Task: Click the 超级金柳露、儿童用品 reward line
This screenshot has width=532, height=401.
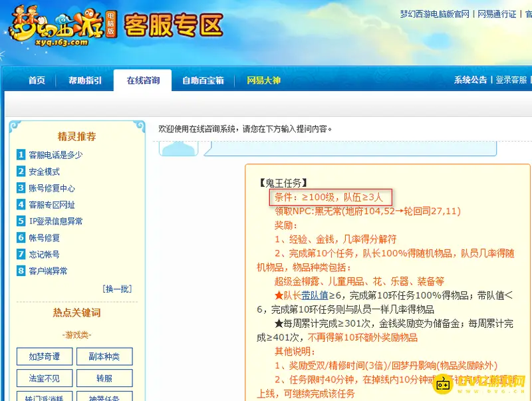Action: point(359,281)
